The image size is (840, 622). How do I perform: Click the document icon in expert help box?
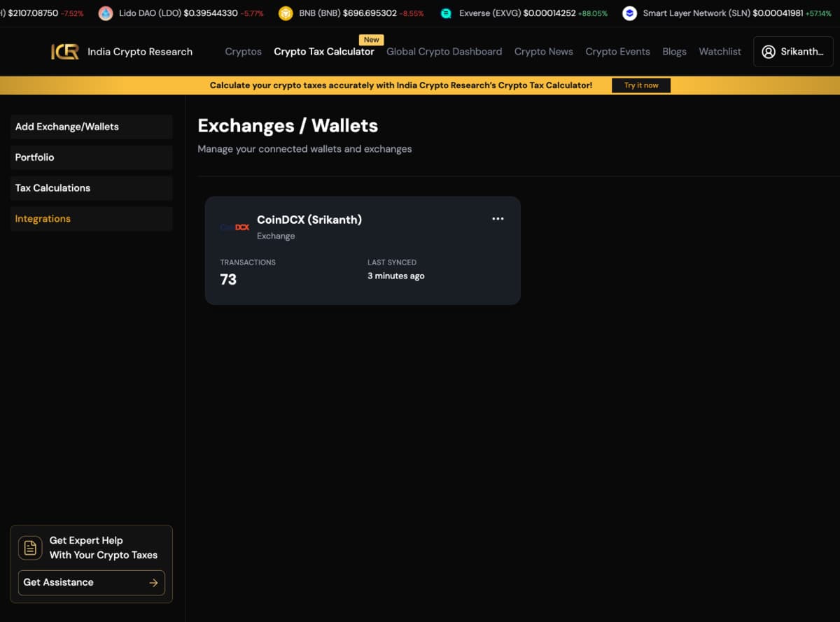point(30,548)
